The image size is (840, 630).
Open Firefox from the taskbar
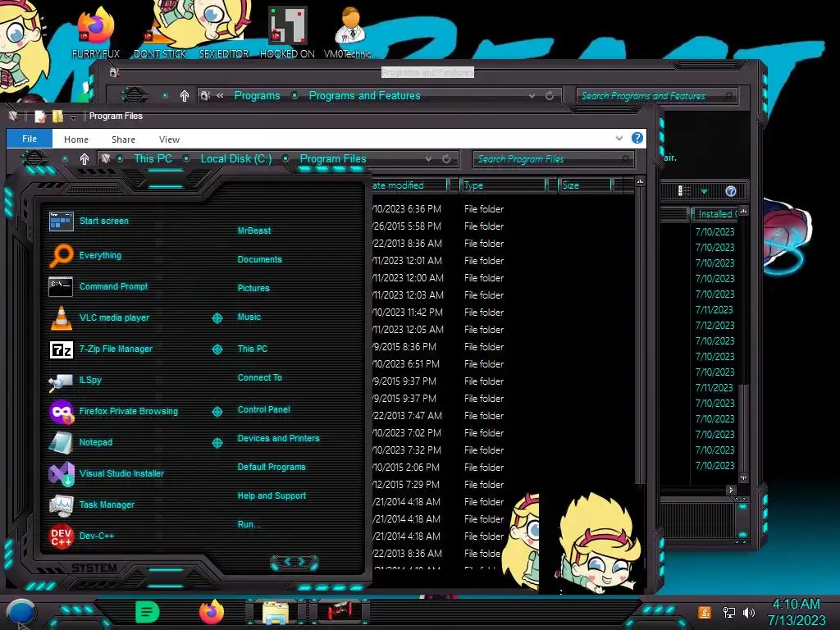[x=212, y=612]
